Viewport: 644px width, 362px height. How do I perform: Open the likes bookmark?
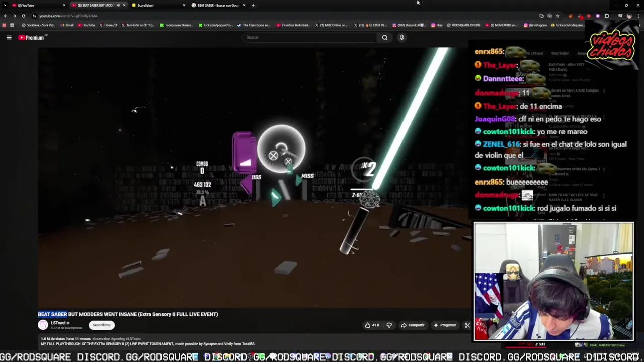point(437,25)
